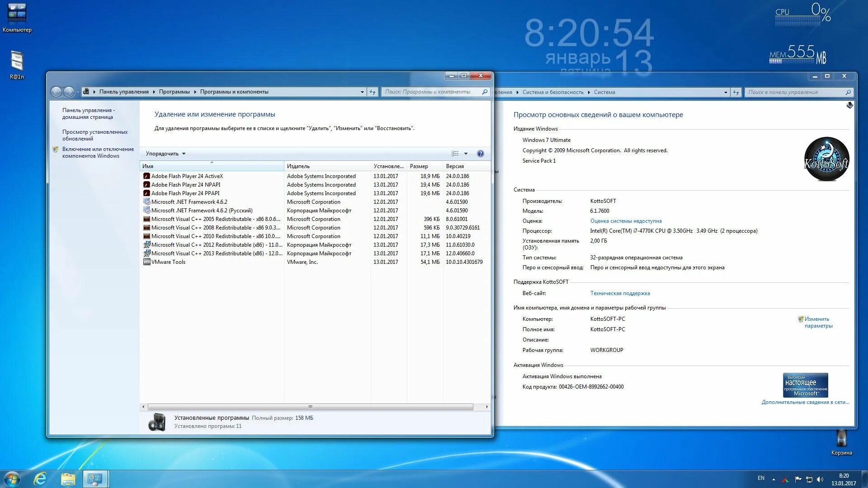Sort list by Издатель column header
This screenshot has height=488, width=868.
coord(298,166)
